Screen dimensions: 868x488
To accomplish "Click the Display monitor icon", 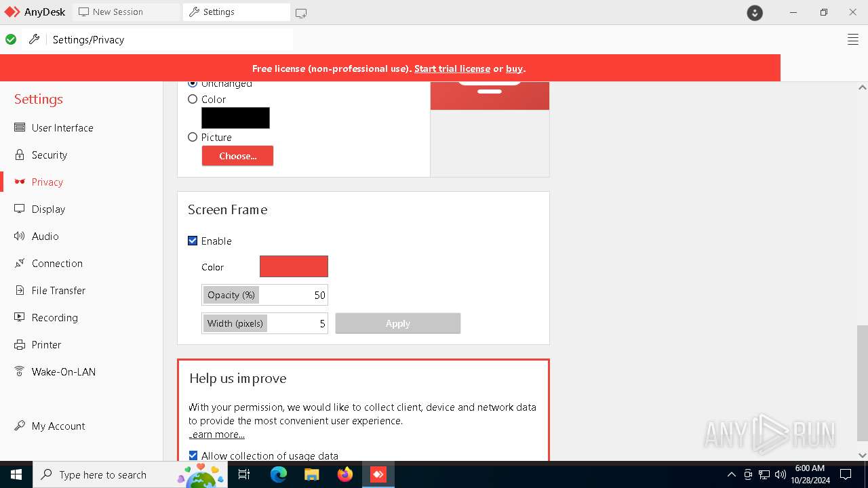I will [20, 209].
